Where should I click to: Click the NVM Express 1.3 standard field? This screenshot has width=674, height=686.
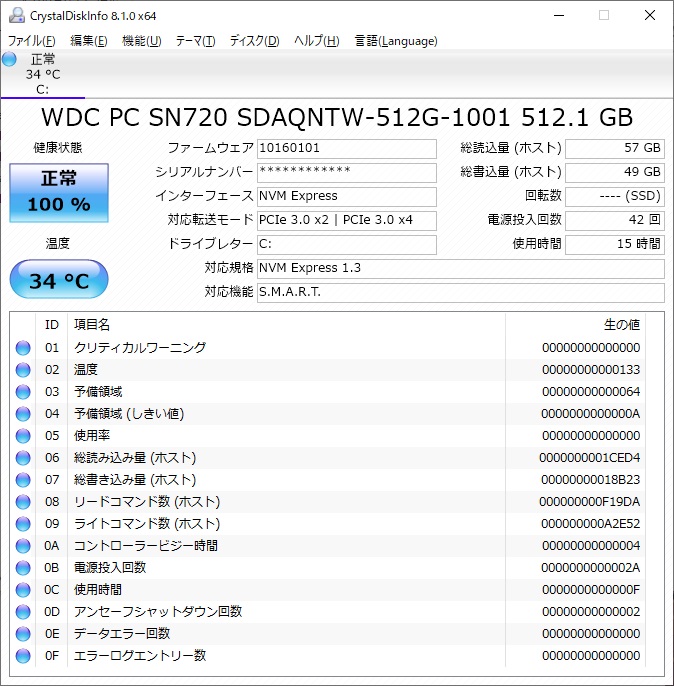[x=461, y=268]
